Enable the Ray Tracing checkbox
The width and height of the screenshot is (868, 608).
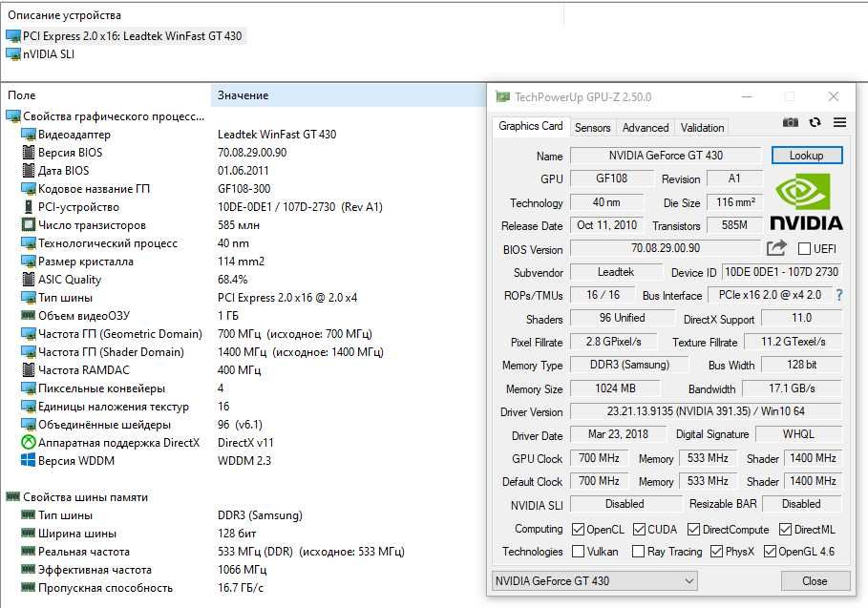tap(638, 552)
